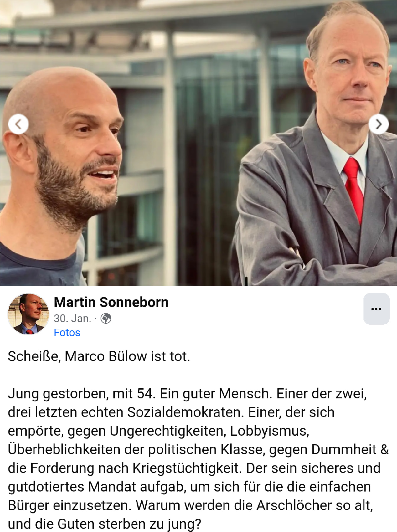Open Martin Sonneborn's round profile picture
397x532 pixels.
point(29,314)
